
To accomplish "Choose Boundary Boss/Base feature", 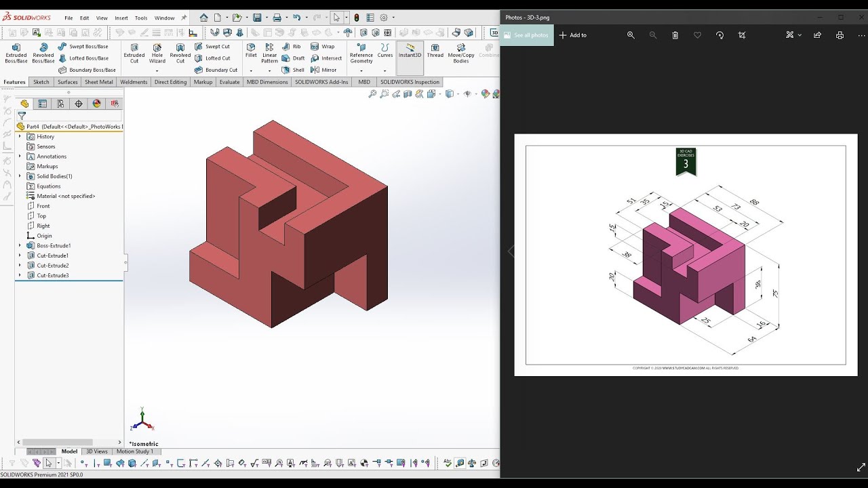I will coord(87,70).
